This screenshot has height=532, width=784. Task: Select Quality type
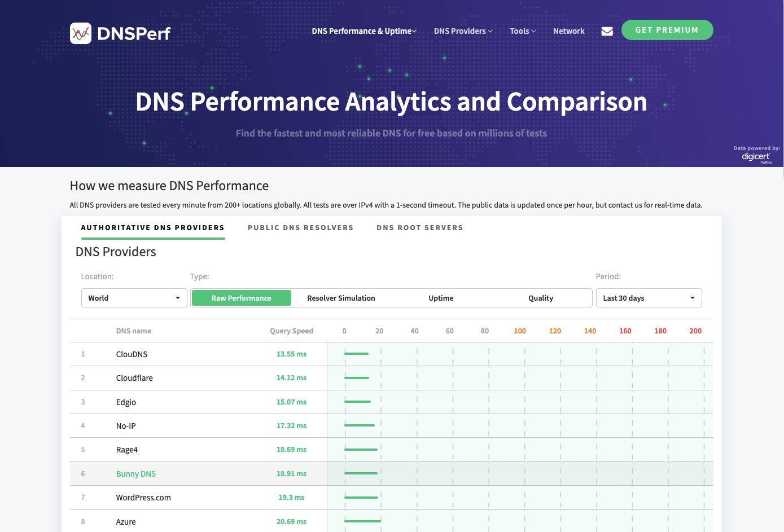(541, 298)
